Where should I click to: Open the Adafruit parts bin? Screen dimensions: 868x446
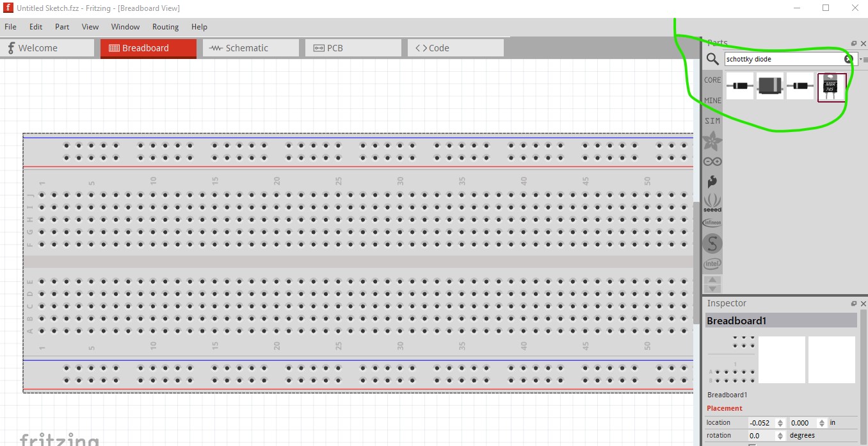712,141
